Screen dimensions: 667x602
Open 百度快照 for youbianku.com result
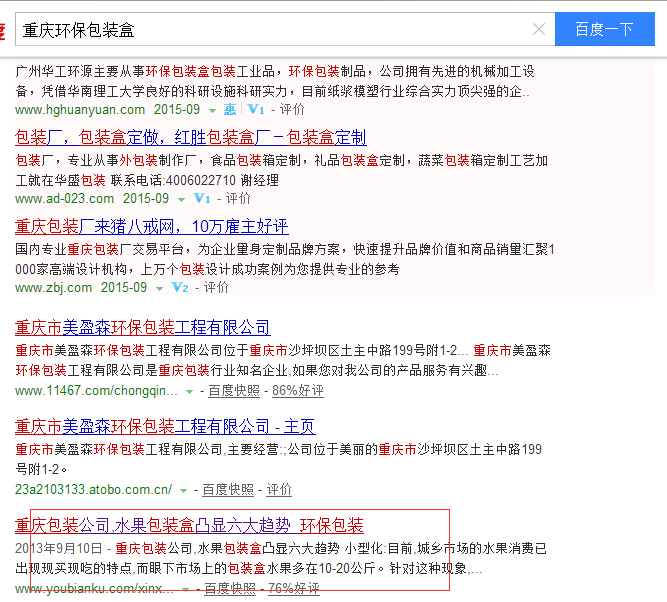pyautogui.click(x=230, y=588)
